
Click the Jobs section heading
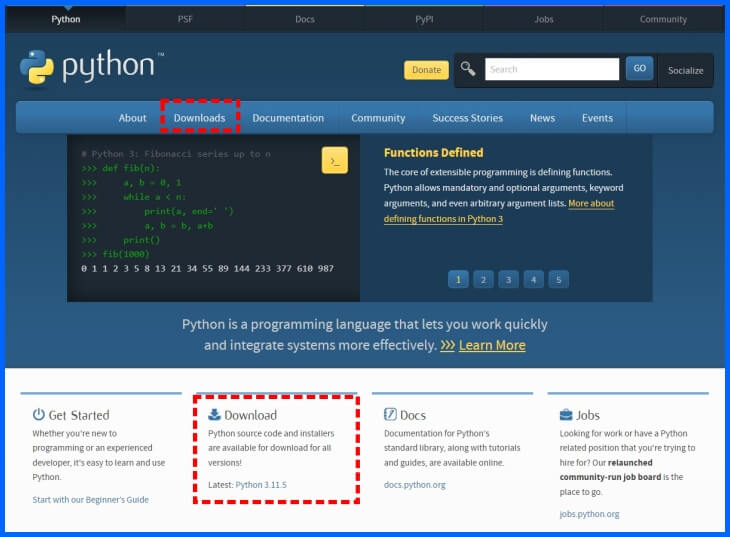(x=588, y=415)
